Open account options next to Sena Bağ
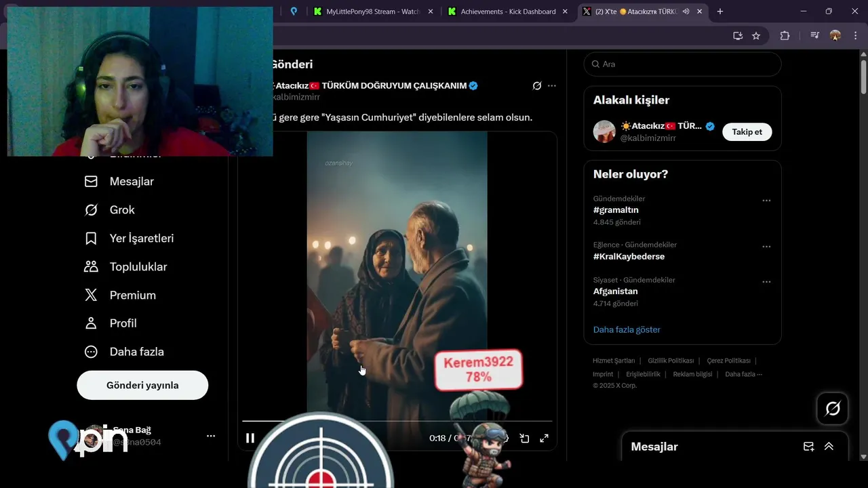The height and width of the screenshot is (488, 868). pyautogui.click(x=211, y=436)
